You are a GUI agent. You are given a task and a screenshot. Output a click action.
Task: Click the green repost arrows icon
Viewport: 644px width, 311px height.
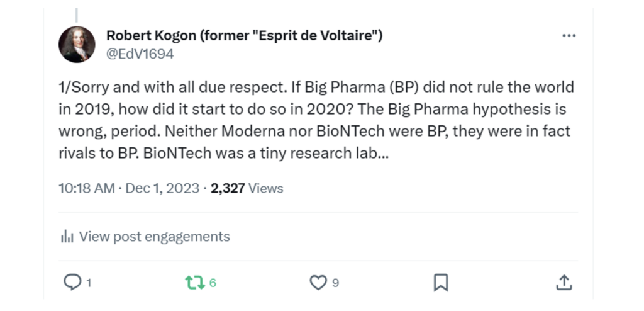194,283
